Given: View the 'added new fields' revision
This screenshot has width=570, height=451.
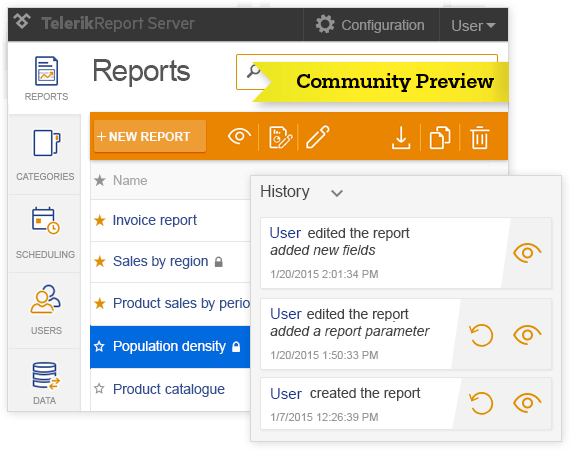Looking at the screenshot, I should (527, 253).
